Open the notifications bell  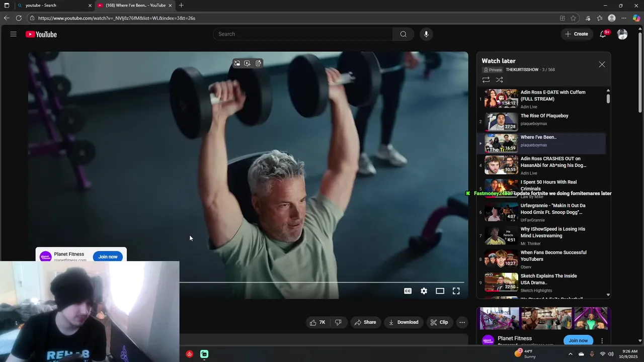603,34
